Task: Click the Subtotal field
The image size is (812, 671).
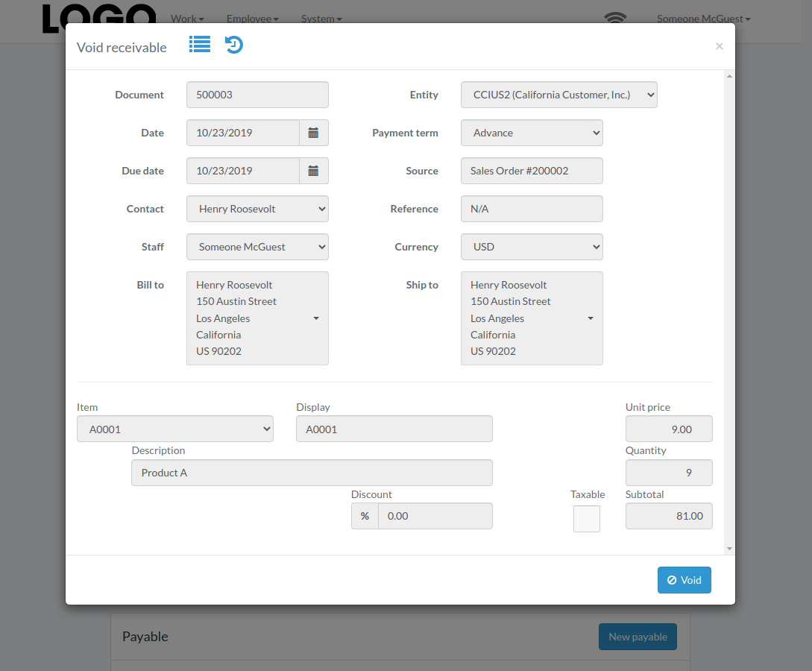Action: click(x=669, y=516)
